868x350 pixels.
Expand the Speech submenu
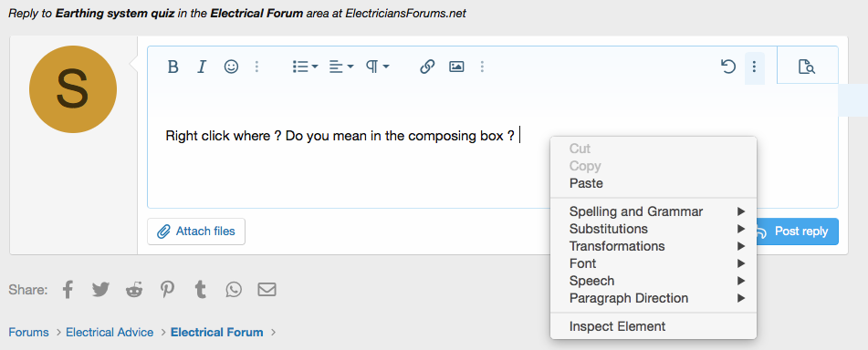click(x=654, y=281)
